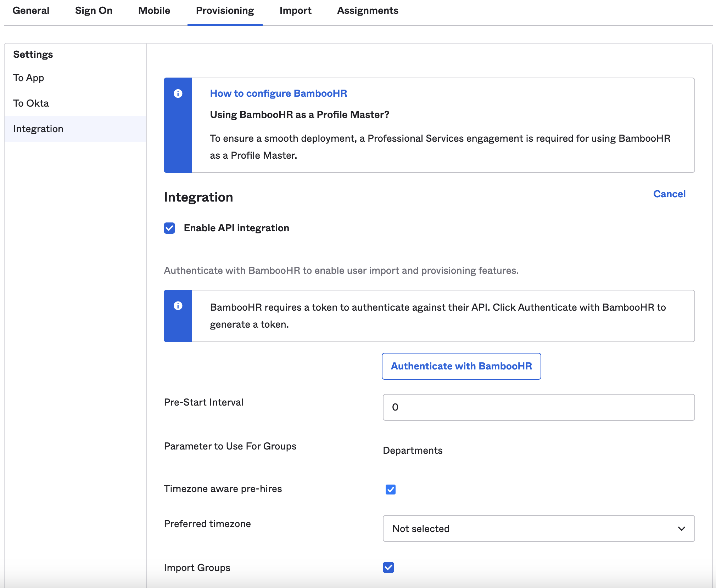Switch to the Assignments tab
The image size is (716, 588).
[368, 11]
